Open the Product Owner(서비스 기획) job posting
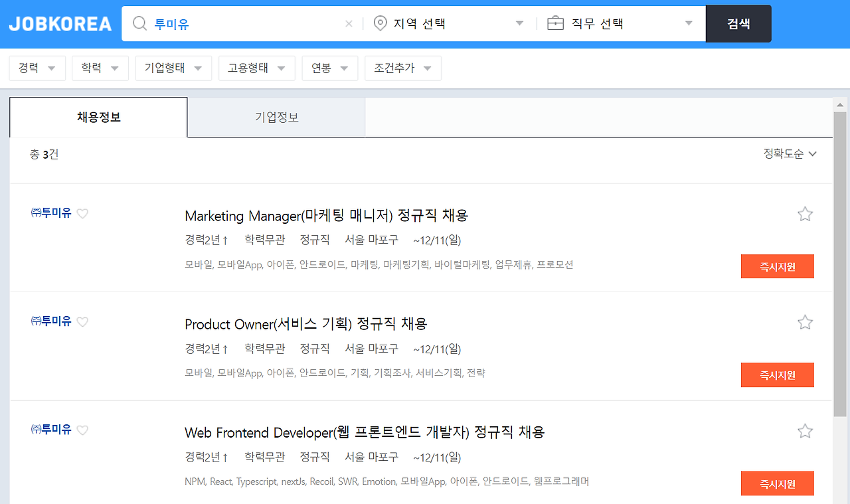This screenshot has height=504, width=850. [306, 324]
